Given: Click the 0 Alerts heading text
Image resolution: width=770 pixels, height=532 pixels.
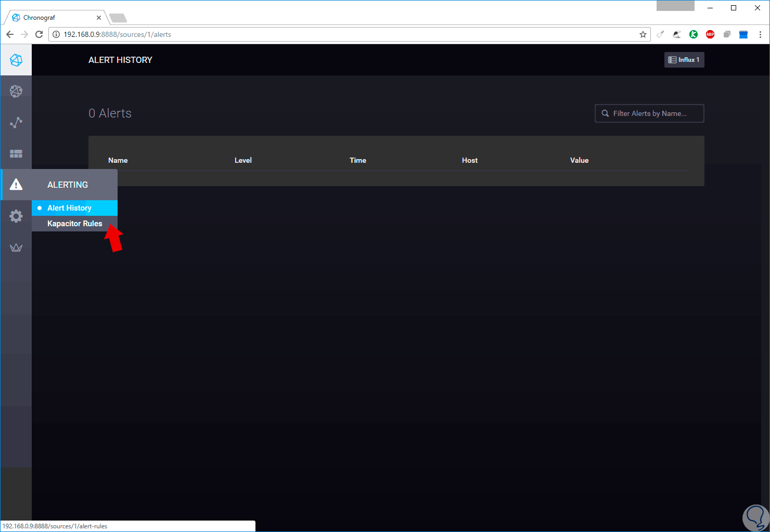Looking at the screenshot, I should pos(110,113).
